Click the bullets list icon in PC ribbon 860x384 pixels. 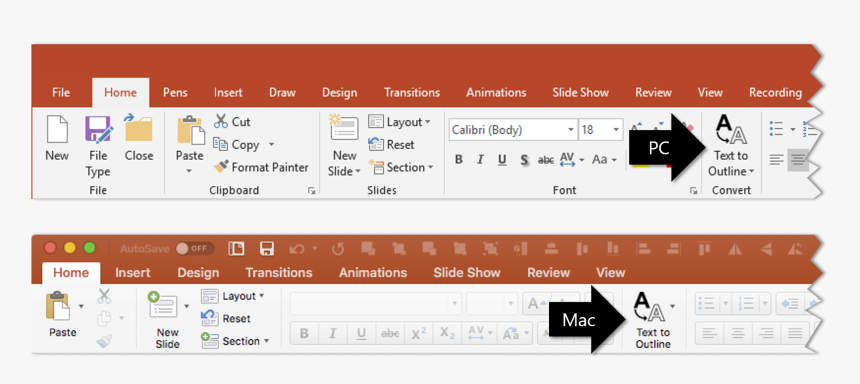pos(776,129)
